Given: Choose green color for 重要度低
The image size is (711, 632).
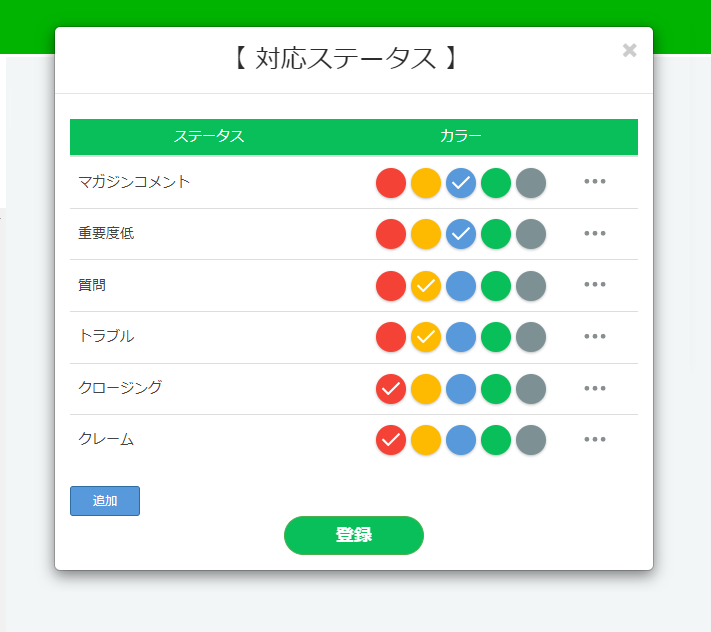Looking at the screenshot, I should (x=496, y=234).
